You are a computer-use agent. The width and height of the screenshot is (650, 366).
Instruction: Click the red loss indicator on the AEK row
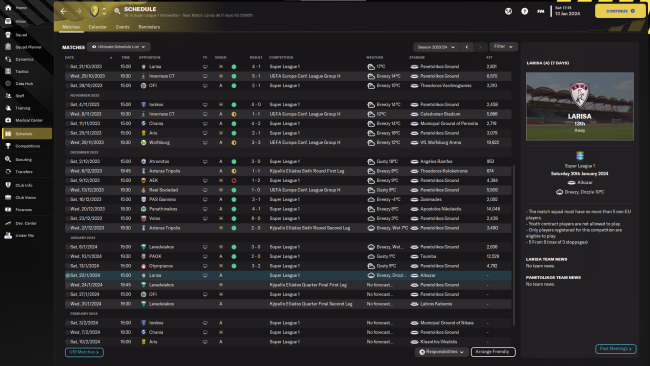click(234, 181)
